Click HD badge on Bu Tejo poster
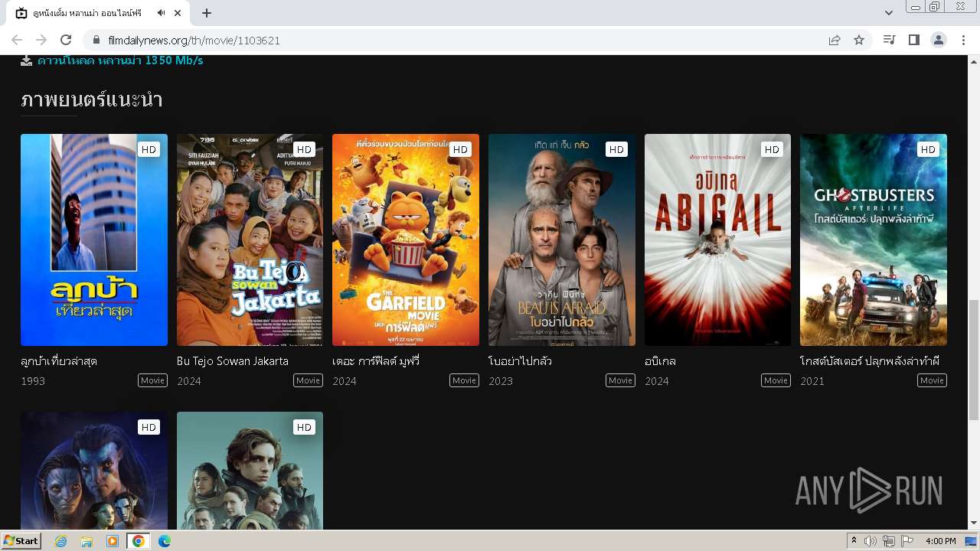 [304, 149]
